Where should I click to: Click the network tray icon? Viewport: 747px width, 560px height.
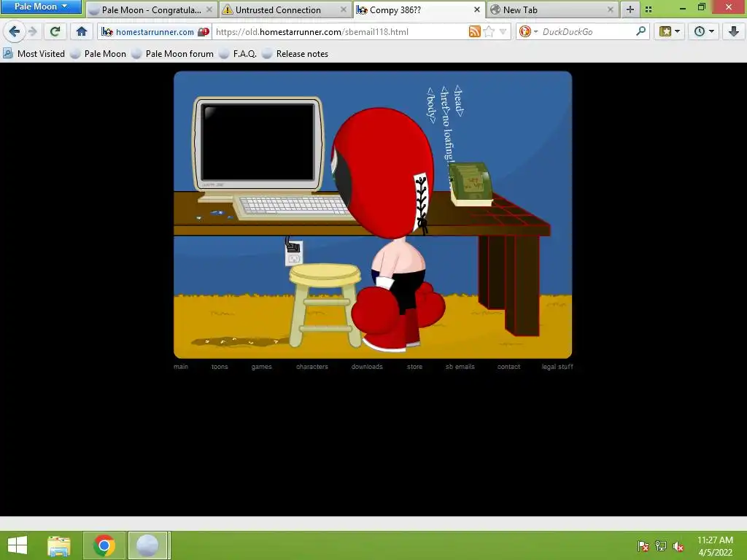(x=661, y=546)
